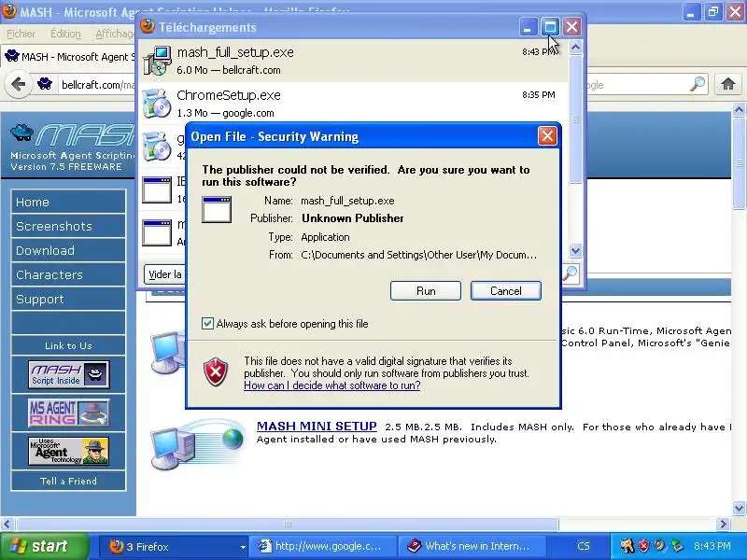Click the Link to Us sidebar item
The height and width of the screenshot is (560, 747).
tap(68, 345)
